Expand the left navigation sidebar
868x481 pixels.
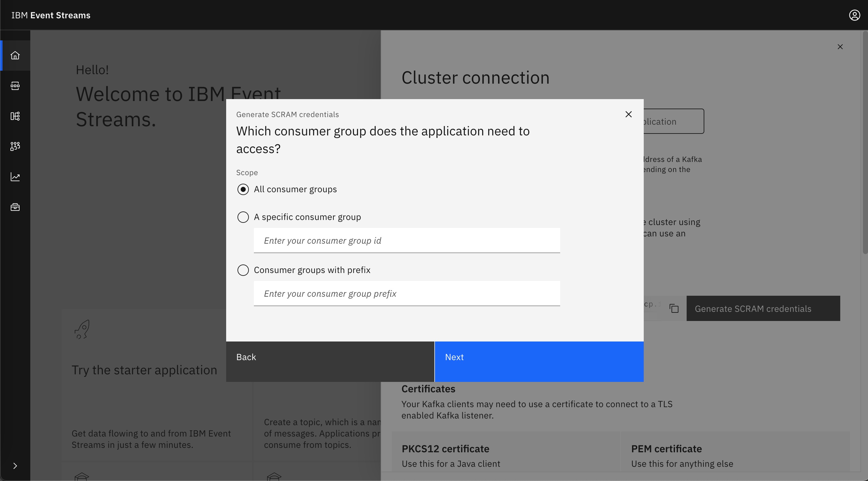pyautogui.click(x=15, y=466)
